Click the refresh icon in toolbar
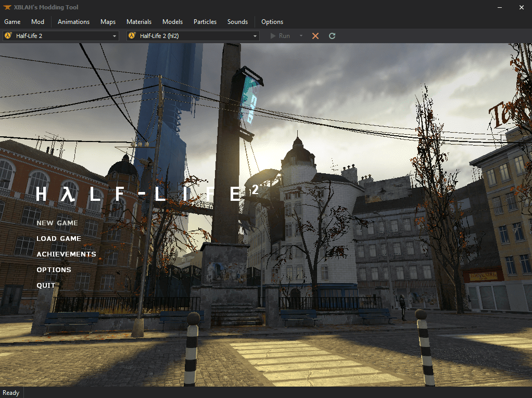 point(332,36)
